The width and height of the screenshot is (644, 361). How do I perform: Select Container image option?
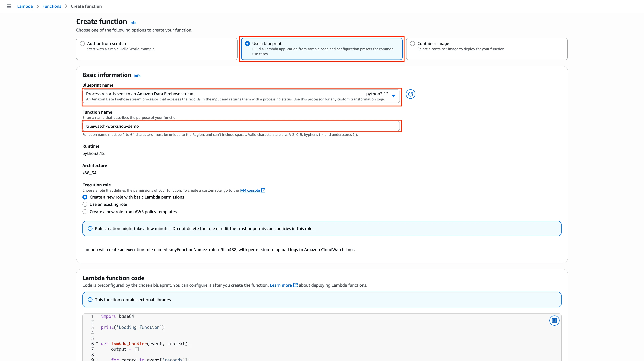click(412, 43)
